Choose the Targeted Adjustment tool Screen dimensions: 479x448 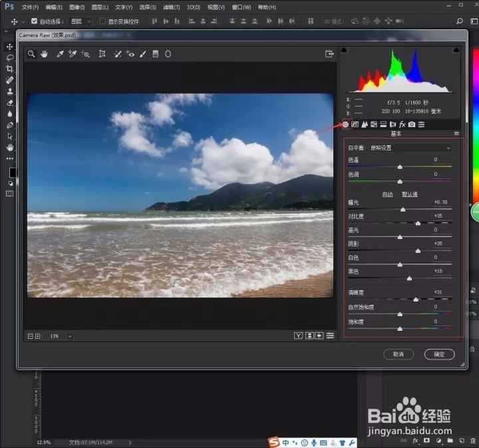pyautogui.click(x=86, y=54)
